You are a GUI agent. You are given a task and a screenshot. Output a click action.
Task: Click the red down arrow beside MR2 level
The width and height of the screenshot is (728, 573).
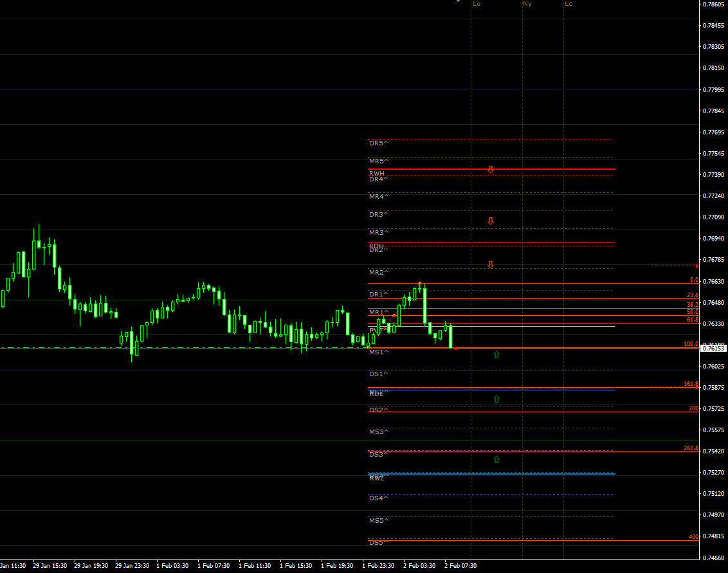click(490, 265)
